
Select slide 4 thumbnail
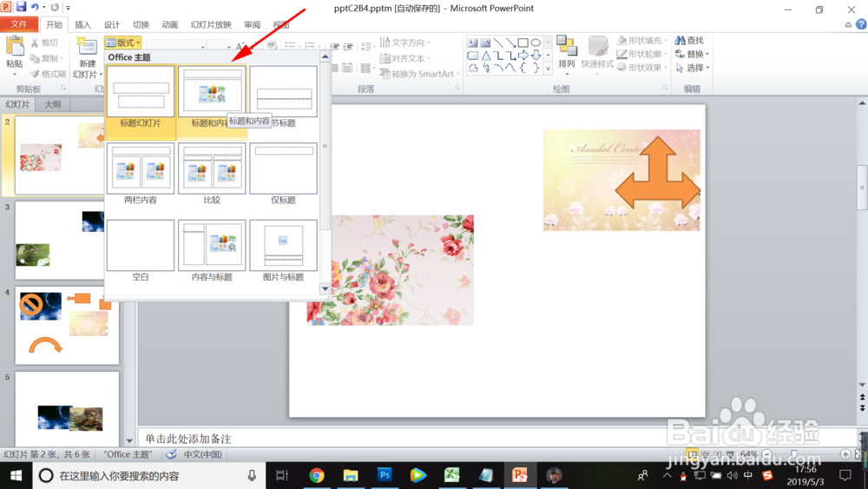[x=67, y=325]
